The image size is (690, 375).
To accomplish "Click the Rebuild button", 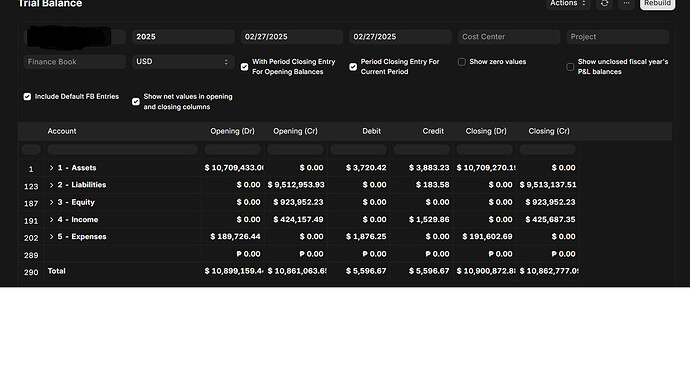I will pyautogui.click(x=657, y=3).
